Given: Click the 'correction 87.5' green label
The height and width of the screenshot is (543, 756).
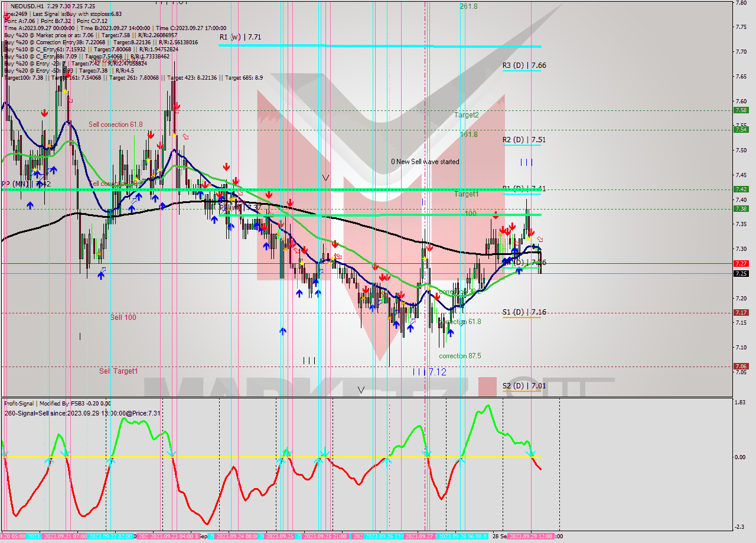Looking at the screenshot, I should [460, 356].
